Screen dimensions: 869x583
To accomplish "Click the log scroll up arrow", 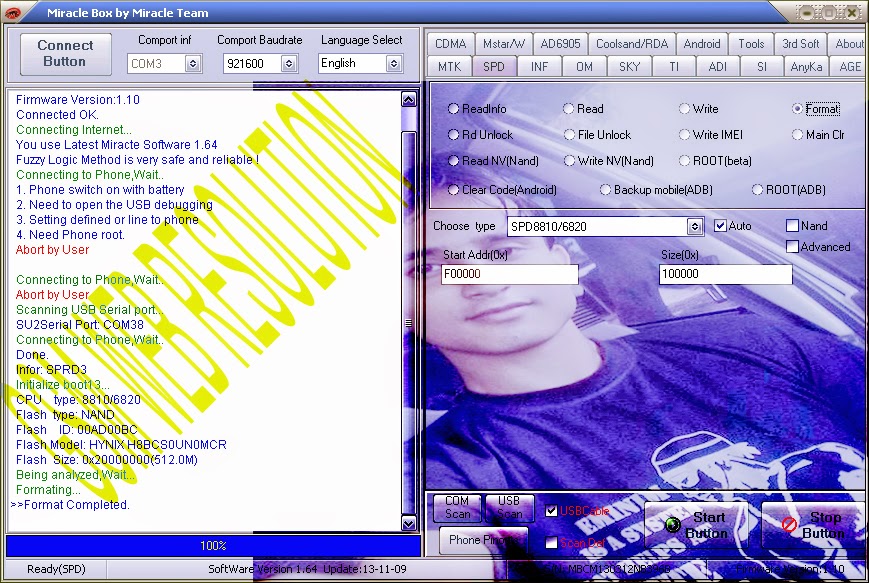I will 408,100.
